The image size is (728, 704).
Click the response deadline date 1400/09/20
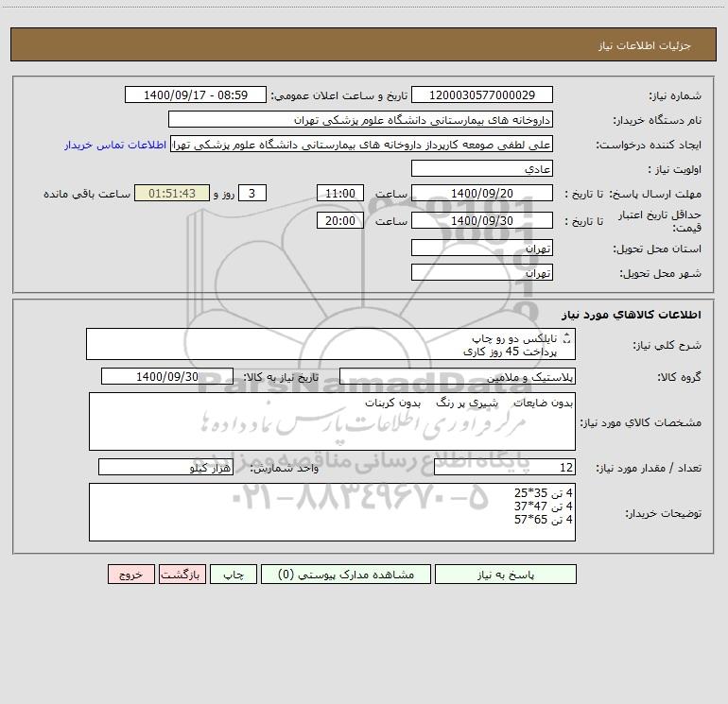point(482,193)
